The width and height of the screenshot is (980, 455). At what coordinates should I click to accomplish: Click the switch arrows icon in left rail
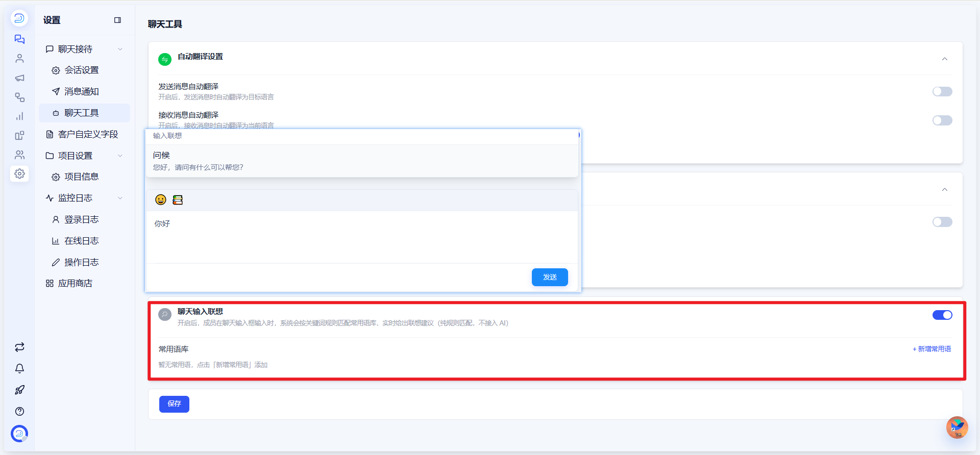point(19,347)
